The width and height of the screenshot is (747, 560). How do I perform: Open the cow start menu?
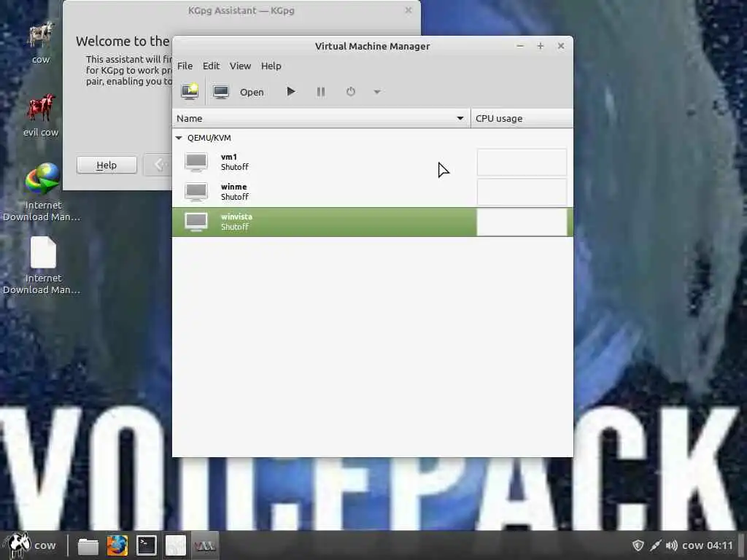(29, 545)
